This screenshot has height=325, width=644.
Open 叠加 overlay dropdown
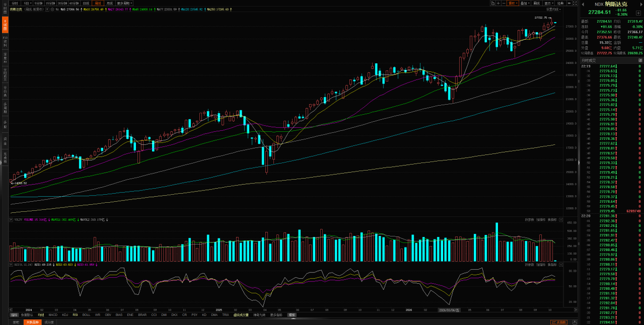(x=524, y=3)
